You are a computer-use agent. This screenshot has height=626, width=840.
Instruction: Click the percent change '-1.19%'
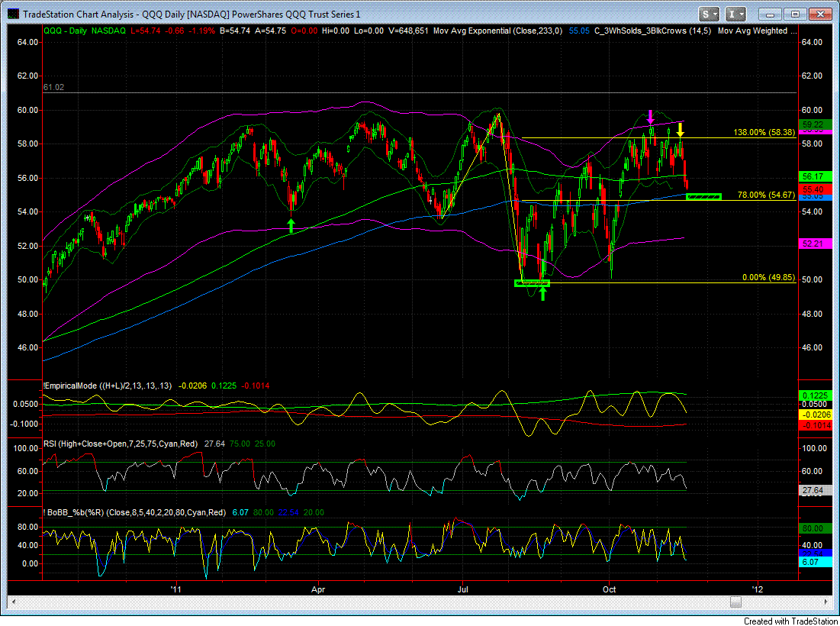202,31
